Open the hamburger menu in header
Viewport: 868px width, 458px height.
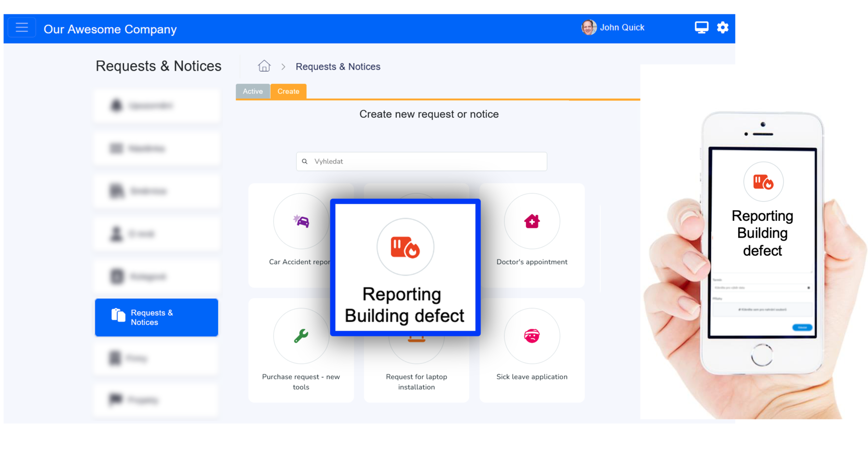coord(22,27)
